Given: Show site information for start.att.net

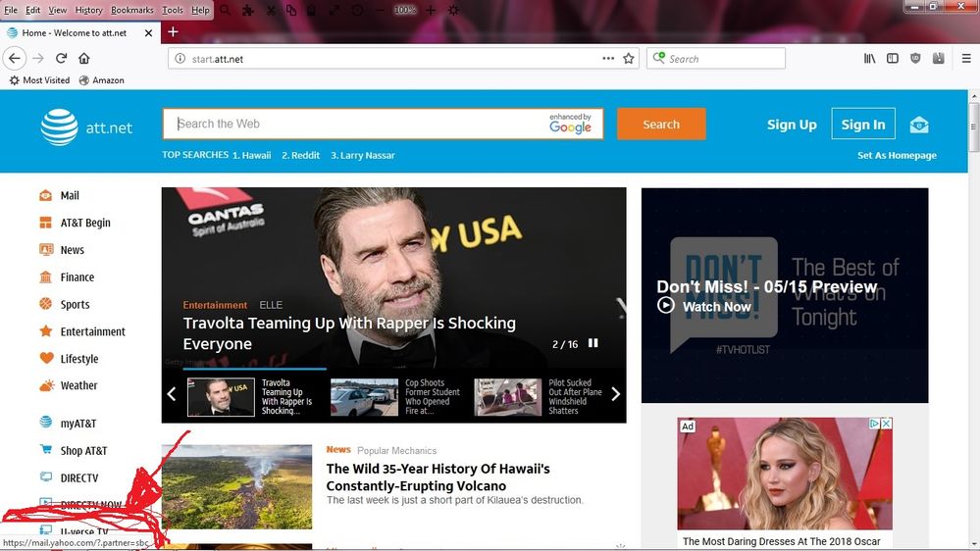Looking at the screenshot, I should 180,59.
